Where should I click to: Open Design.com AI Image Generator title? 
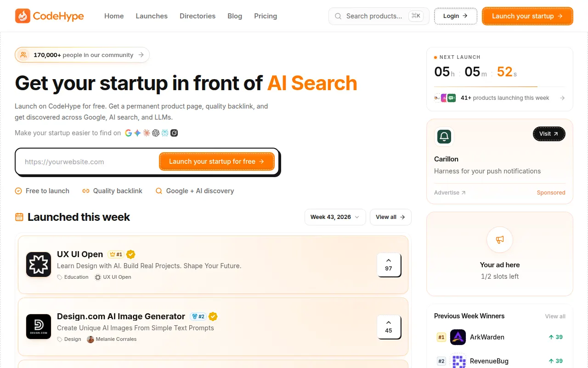click(x=121, y=316)
